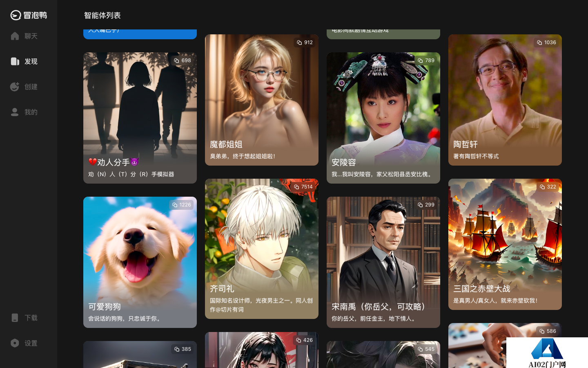Viewport: 588px width, 368px height.
Task: Click the chat count badge showing 1036
Action: 546,43
